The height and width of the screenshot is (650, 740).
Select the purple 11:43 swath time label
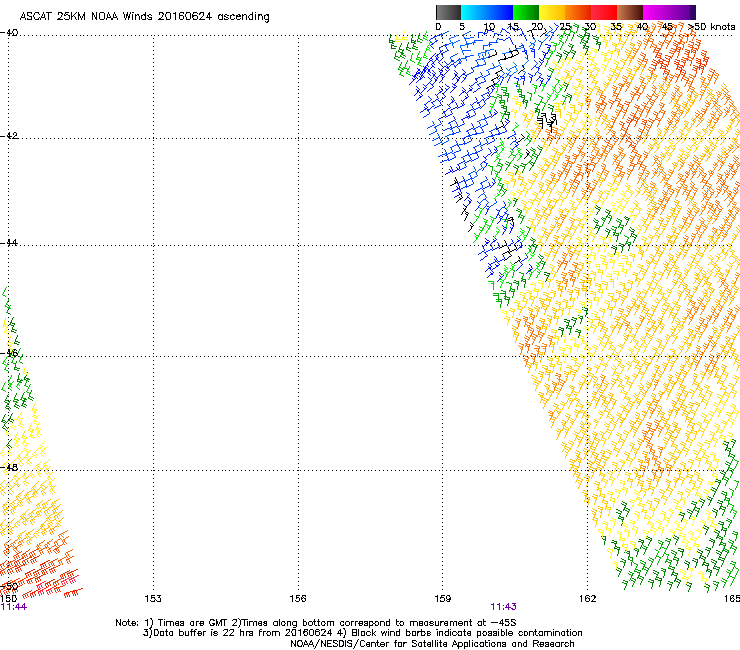click(x=503, y=607)
